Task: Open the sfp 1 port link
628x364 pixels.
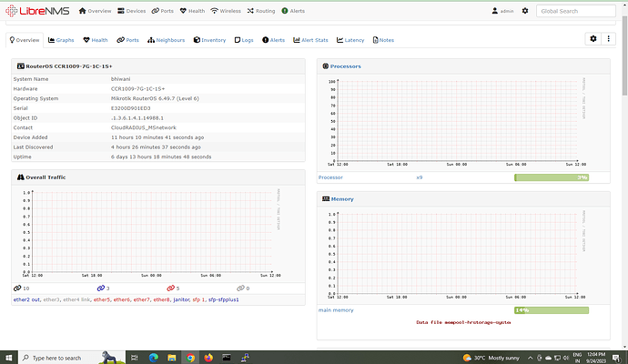Action: coord(198,299)
